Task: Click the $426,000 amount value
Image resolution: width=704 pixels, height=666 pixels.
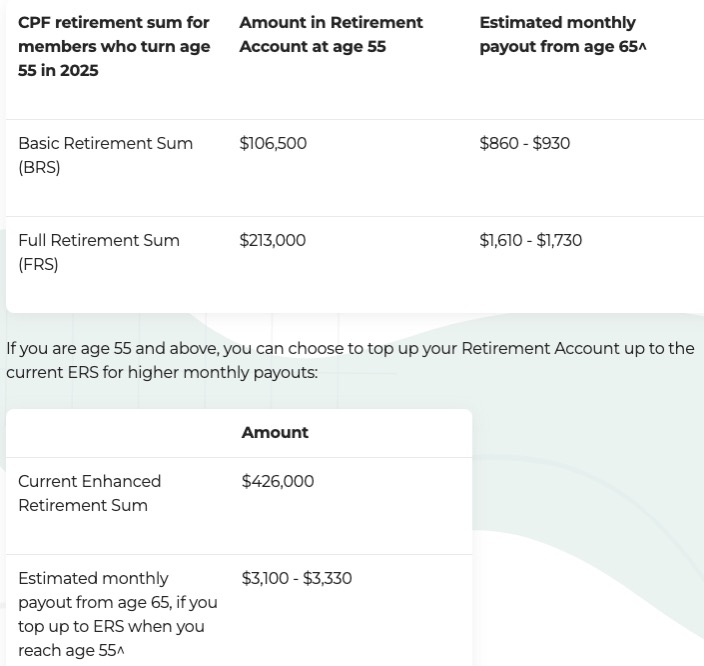Action: tap(278, 481)
